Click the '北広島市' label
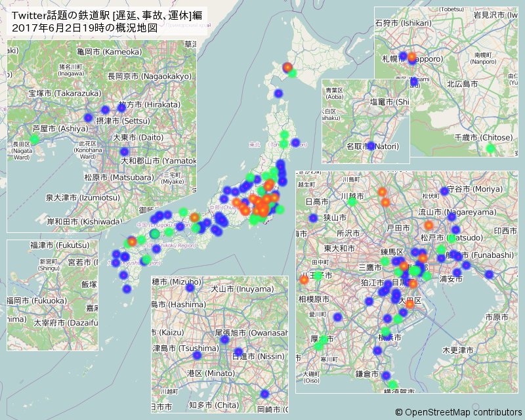 [463, 84]
